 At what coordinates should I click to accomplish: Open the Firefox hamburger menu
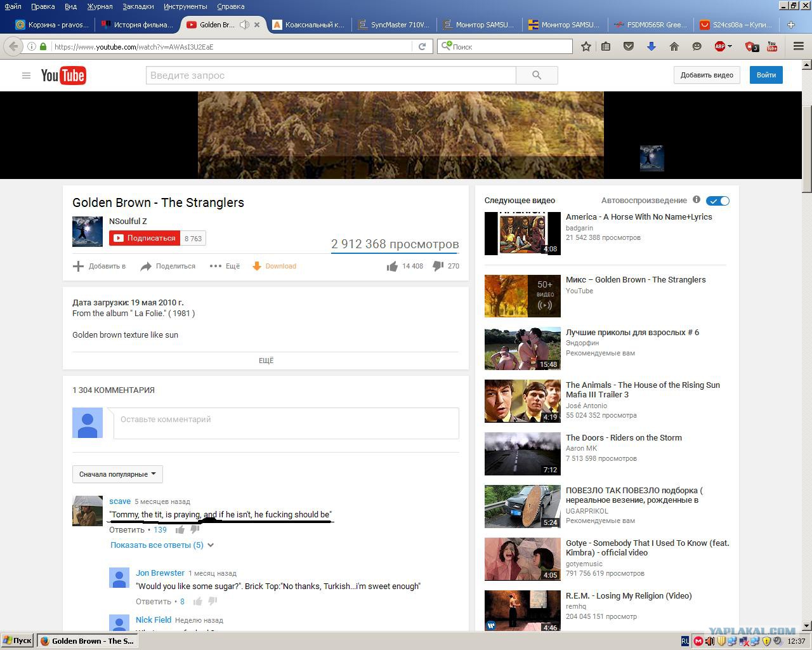tap(799, 46)
